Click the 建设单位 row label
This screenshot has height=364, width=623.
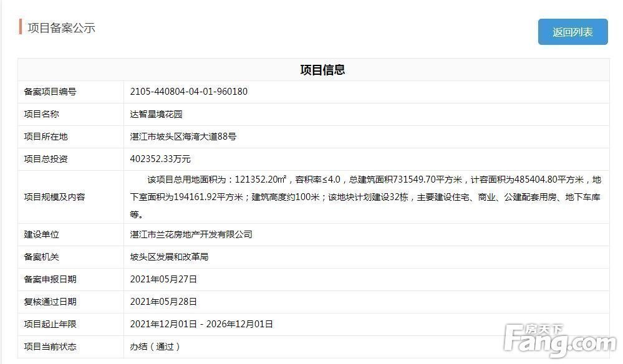click(41, 234)
